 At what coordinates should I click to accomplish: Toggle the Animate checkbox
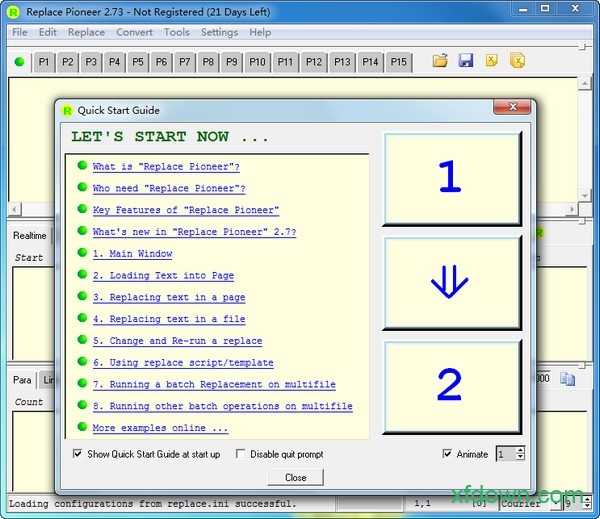[447, 454]
